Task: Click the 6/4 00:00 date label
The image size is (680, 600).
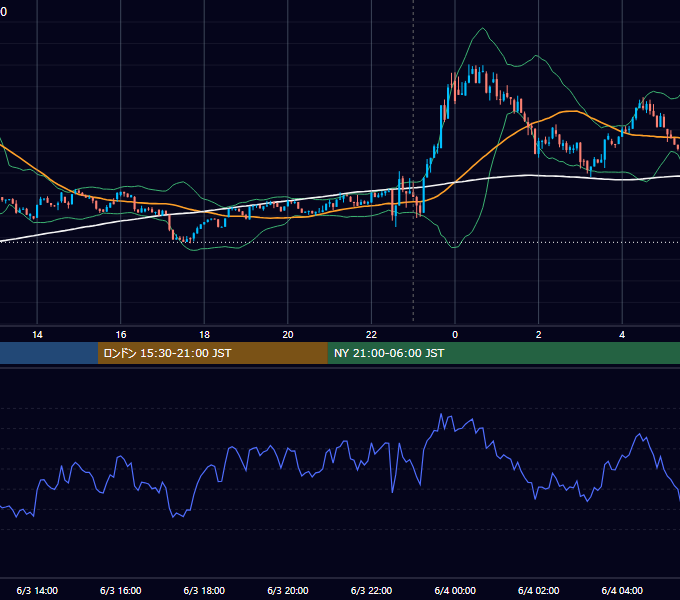Action: pos(455,590)
